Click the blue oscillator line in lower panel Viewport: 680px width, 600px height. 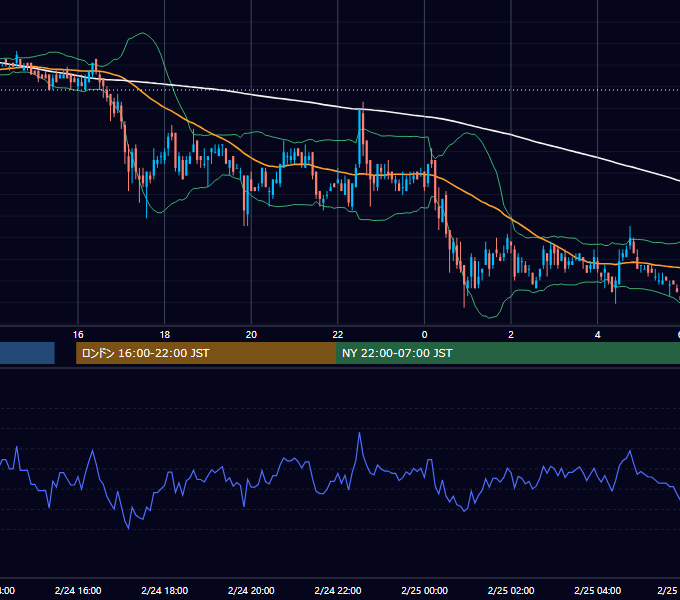tap(360, 434)
